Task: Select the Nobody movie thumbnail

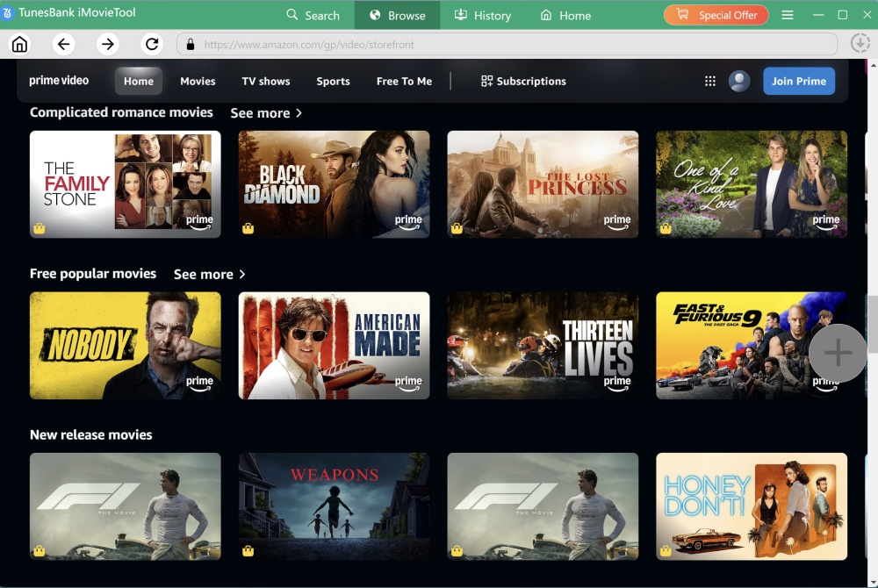Action: pyautogui.click(x=125, y=345)
